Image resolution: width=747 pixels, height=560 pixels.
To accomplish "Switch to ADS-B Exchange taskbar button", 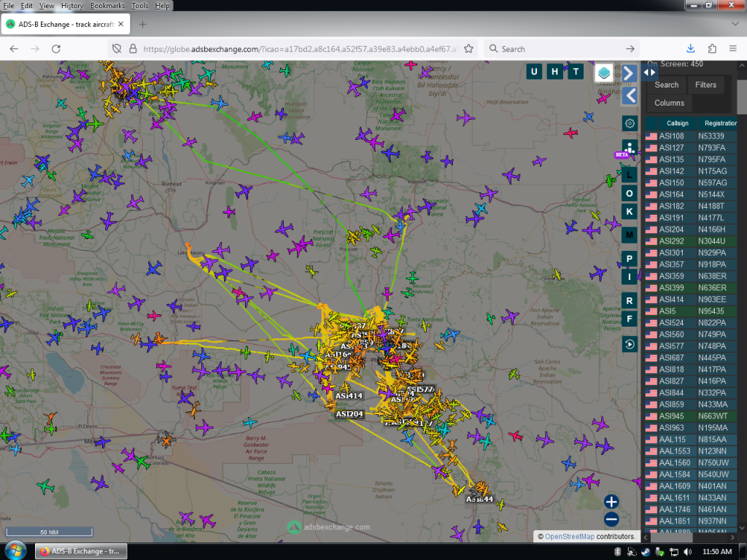I will [81, 551].
